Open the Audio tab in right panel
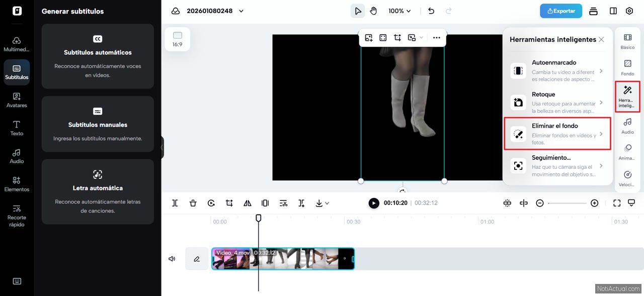The width and height of the screenshot is (644, 296). pyautogui.click(x=627, y=126)
